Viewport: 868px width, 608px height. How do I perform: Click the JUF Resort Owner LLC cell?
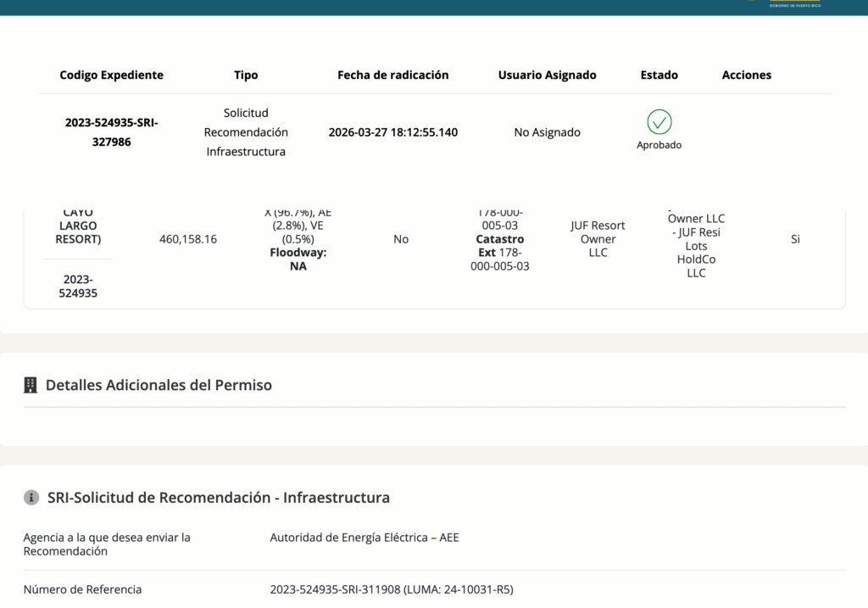[x=598, y=238]
